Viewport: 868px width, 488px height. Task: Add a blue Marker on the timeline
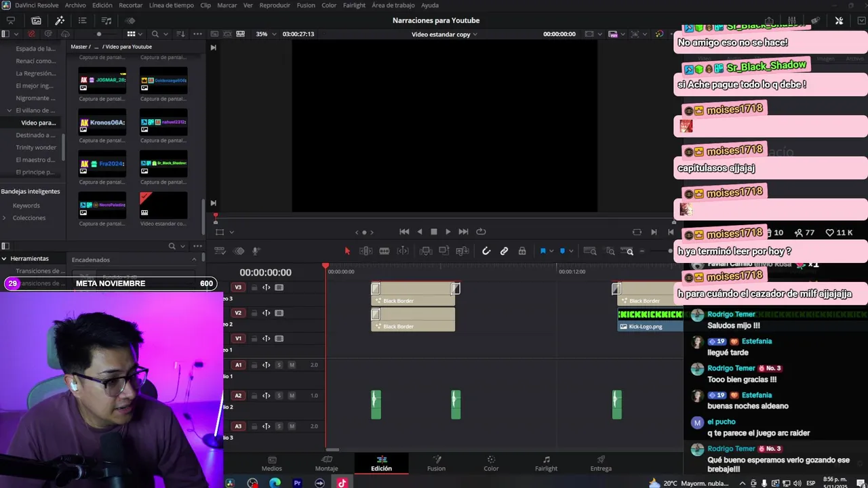tap(562, 251)
